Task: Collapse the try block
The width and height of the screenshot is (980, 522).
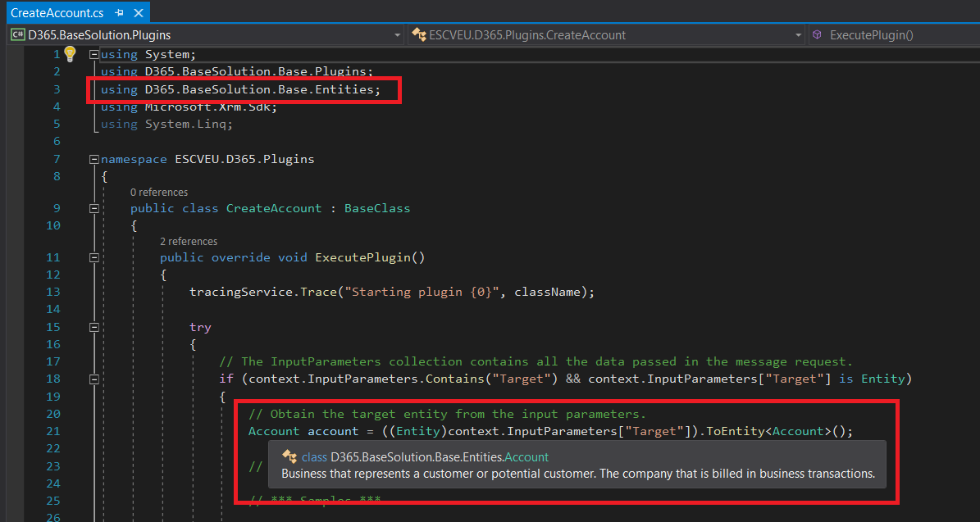Action: 94,327
